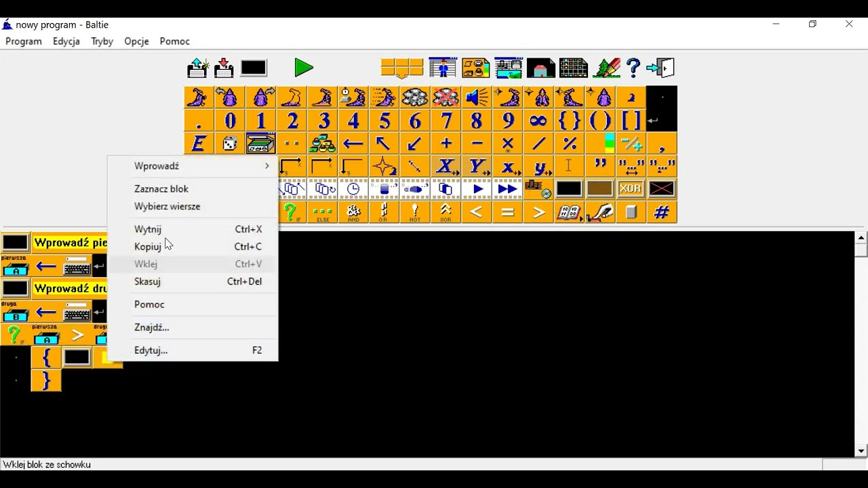Click the vertical scrollbar up arrow
The width and height of the screenshot is (868, 488).
click(861, 238)
